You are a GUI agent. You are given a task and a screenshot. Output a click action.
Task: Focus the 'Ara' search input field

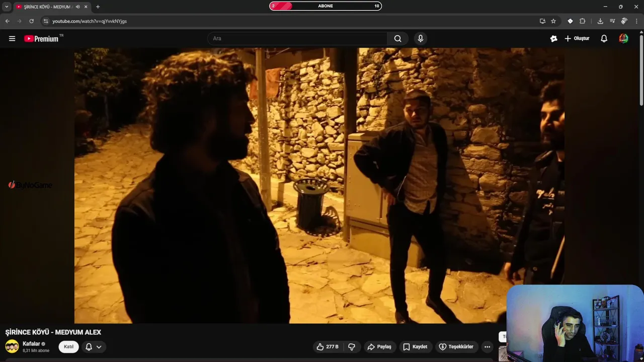click(297, 39)
